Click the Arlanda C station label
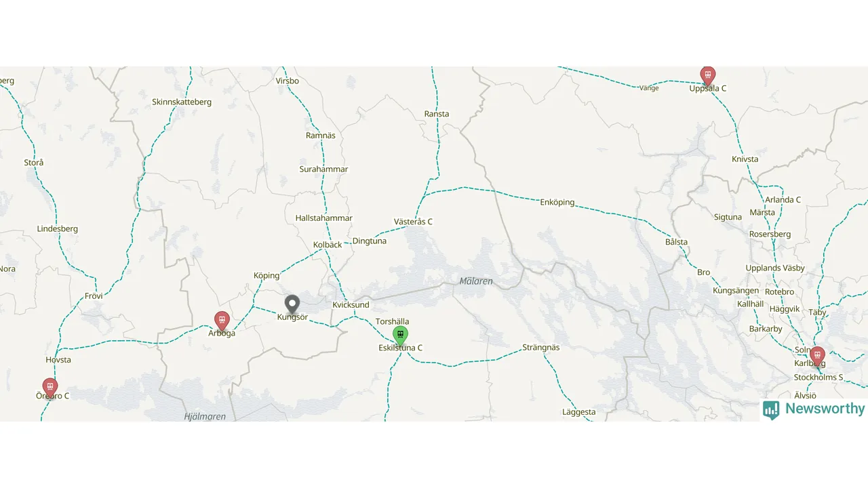Screen dimensions: 868x488 tap(783, 199)
